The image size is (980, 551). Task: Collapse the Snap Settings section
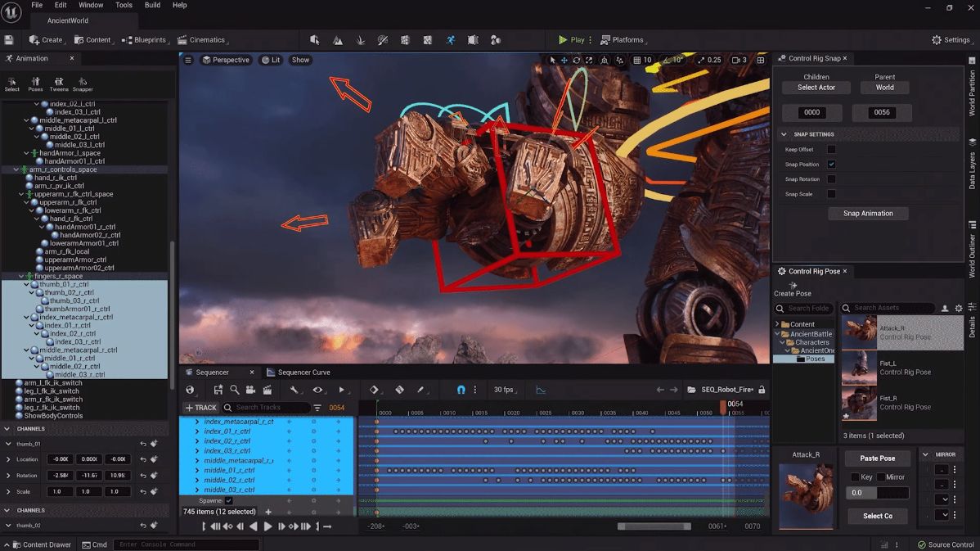pos(784,134)
